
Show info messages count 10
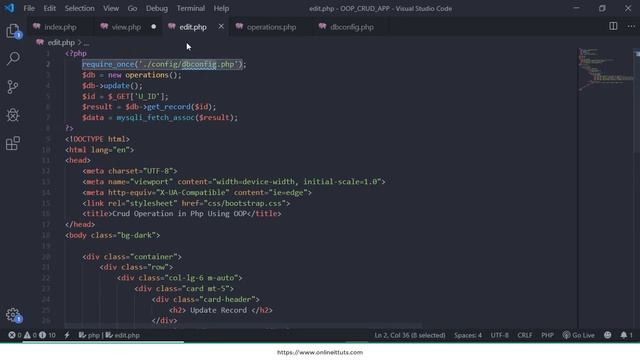point(47,335)
